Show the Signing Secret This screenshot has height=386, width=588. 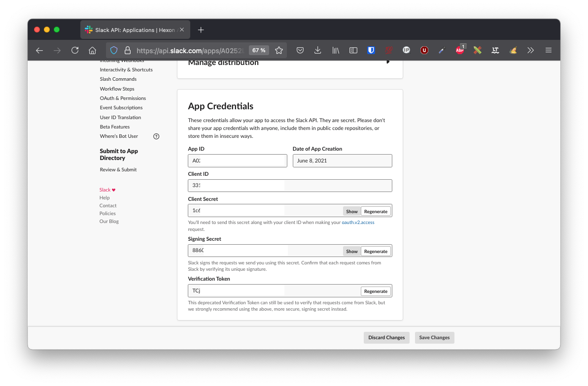[351, 251]
